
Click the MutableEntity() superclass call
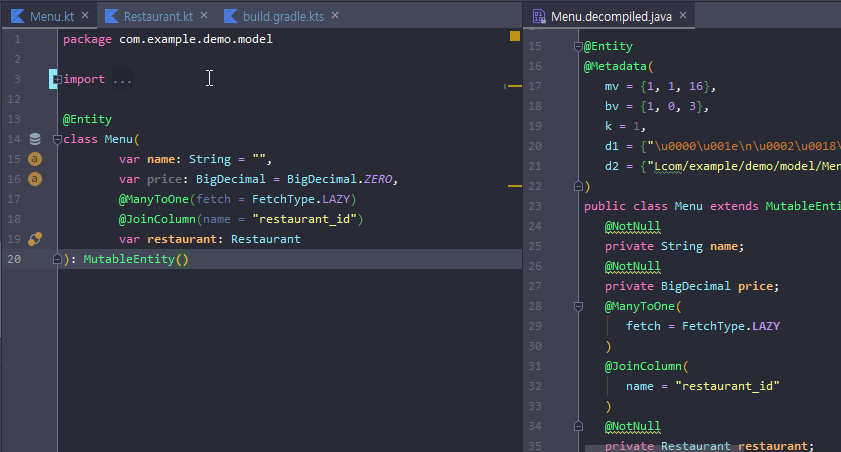136,260
